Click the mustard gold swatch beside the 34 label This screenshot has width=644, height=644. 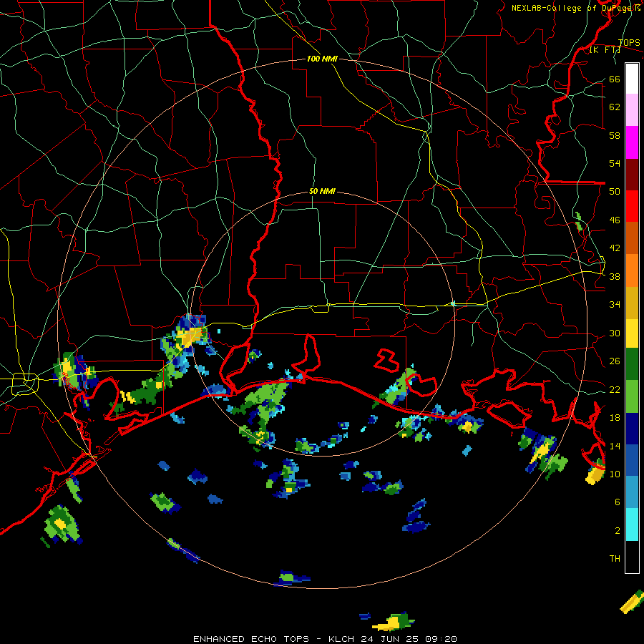(x=632, y=303)
